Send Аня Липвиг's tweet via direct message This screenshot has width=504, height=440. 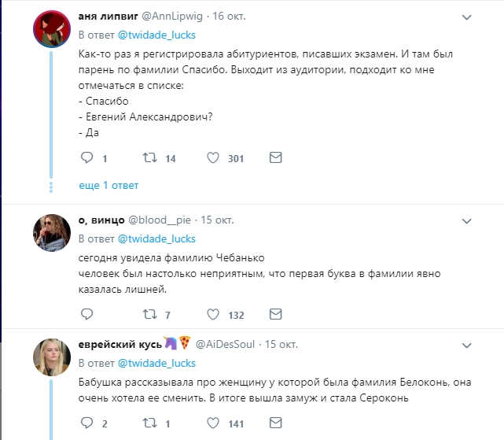pos(275,157)
